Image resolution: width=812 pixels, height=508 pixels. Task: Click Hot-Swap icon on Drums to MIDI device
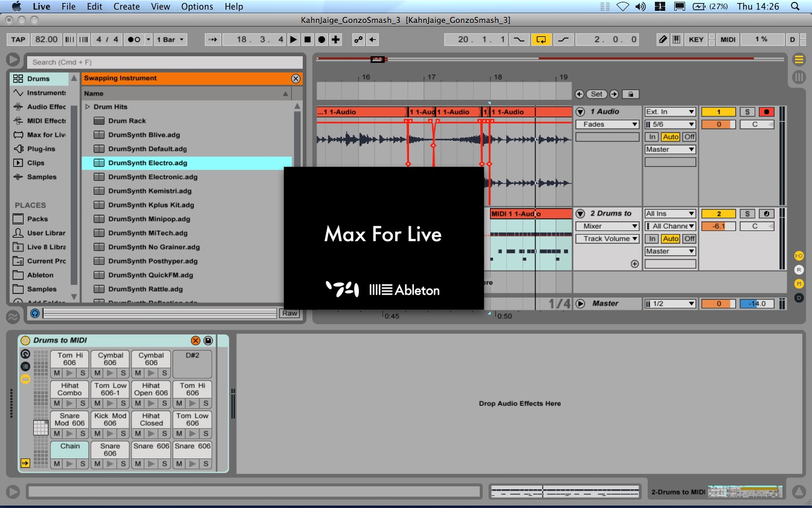tap(195, 341)
